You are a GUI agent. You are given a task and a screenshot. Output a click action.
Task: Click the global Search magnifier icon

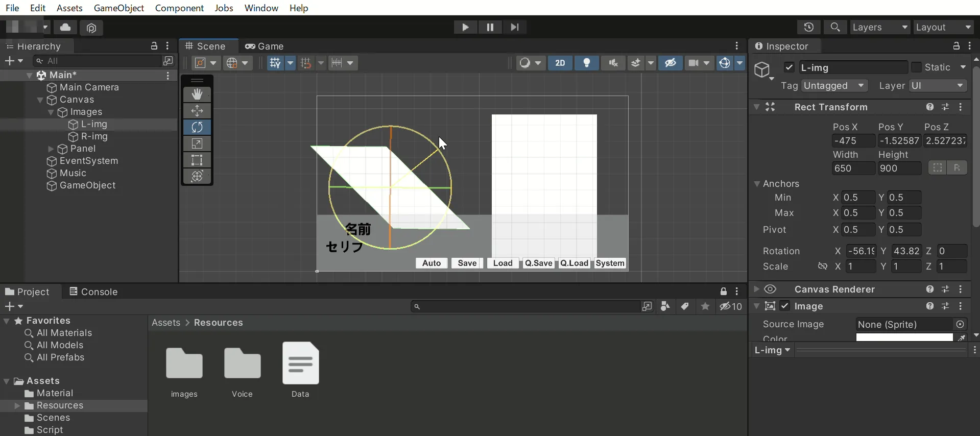pos(835,27)
